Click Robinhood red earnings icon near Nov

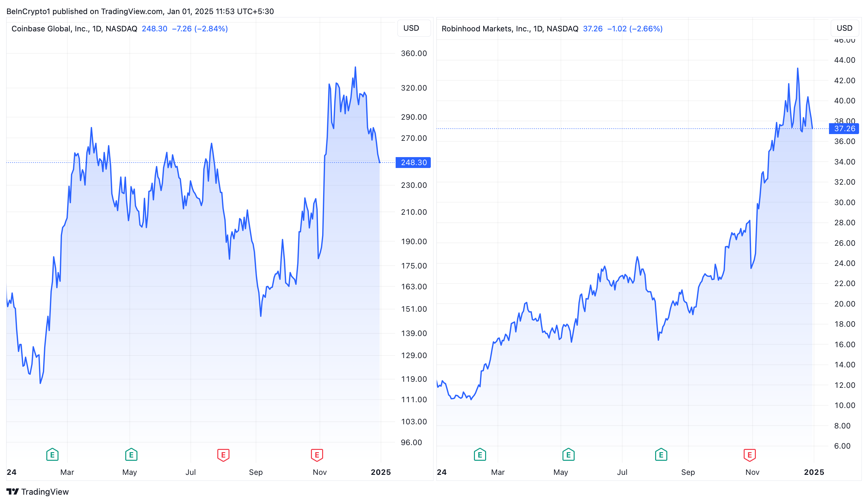[749, 455]
